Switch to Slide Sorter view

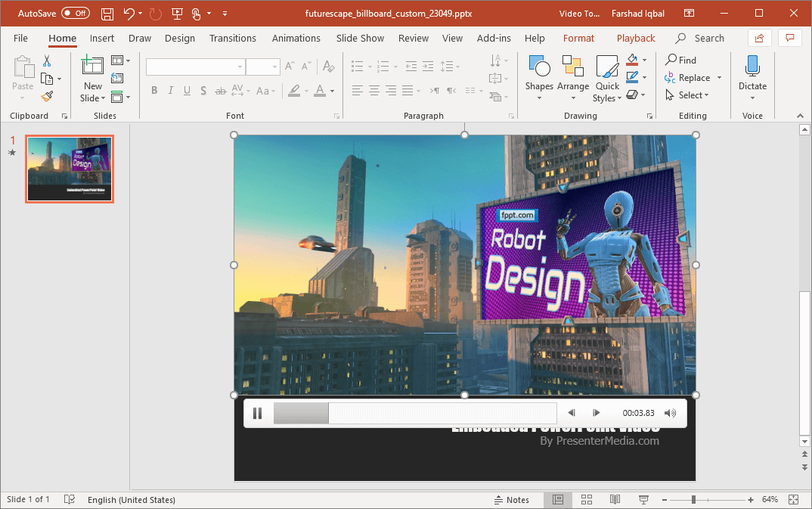pyautogui.click(x=587, y=499)
